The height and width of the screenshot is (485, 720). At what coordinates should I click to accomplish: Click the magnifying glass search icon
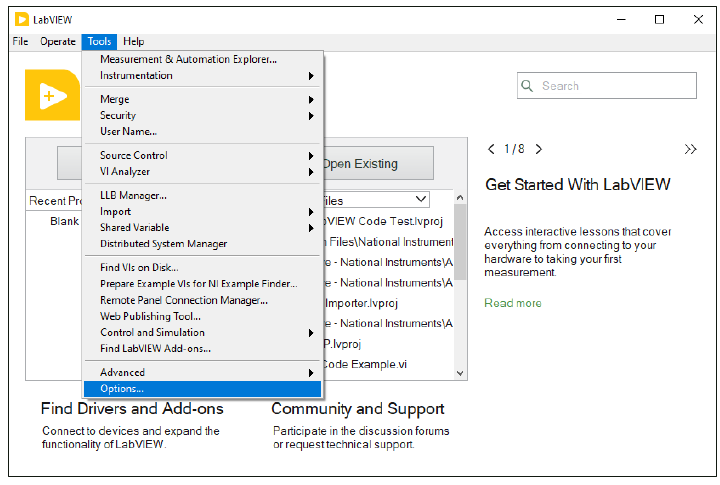point(527,85)
